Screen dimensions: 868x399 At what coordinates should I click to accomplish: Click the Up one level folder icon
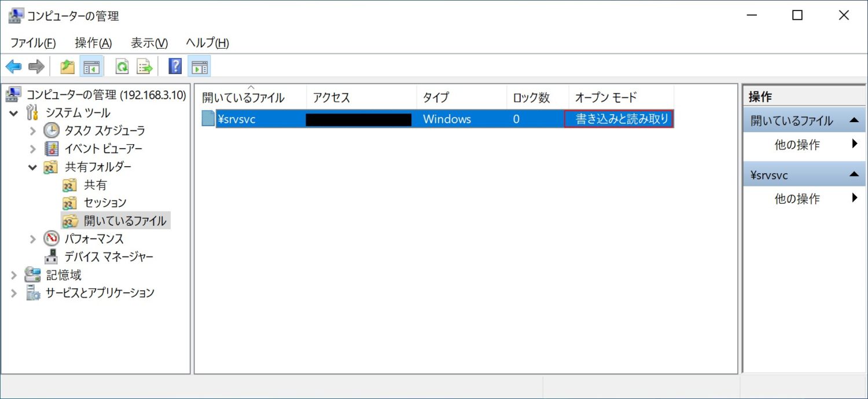point(68,67)
